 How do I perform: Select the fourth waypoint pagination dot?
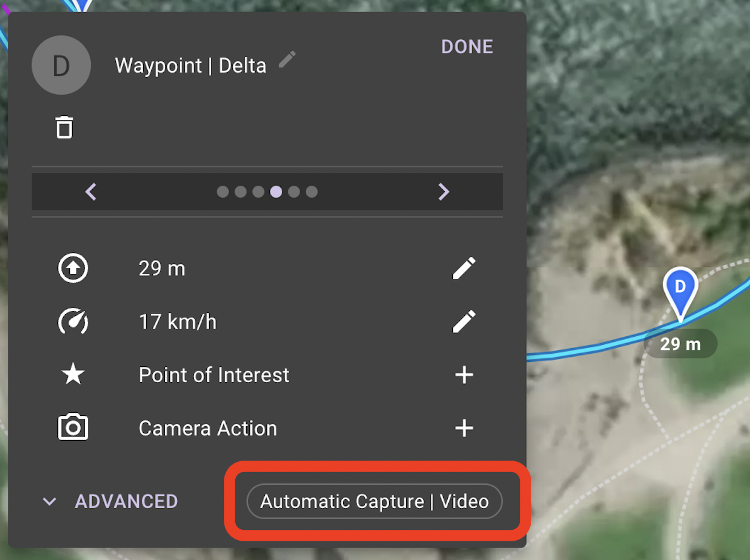(276, 192)
